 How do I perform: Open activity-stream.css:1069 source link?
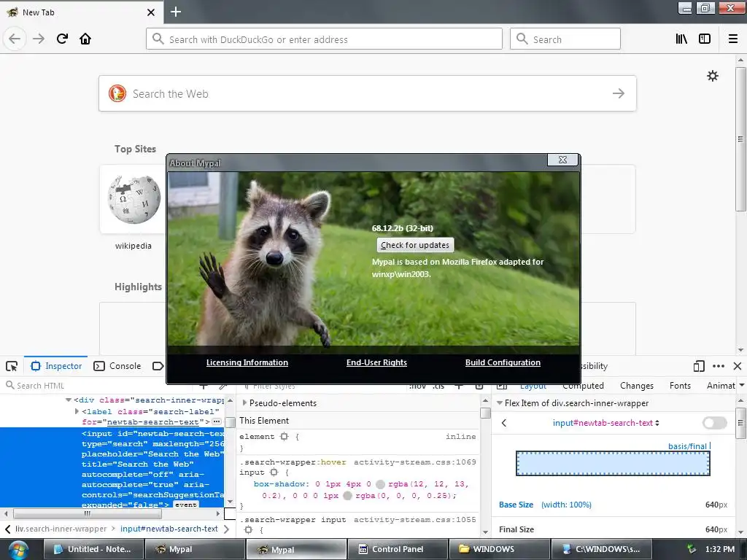[414, 462]
